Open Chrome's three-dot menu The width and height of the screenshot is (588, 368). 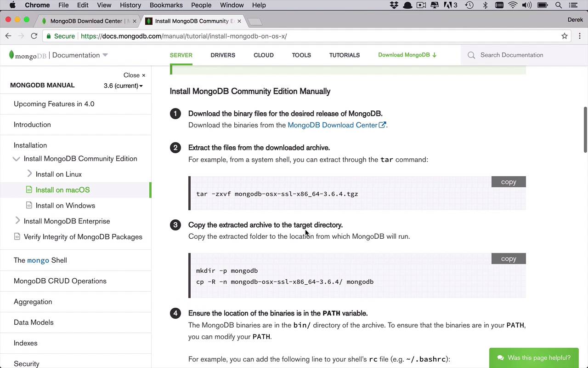point(580,36)
